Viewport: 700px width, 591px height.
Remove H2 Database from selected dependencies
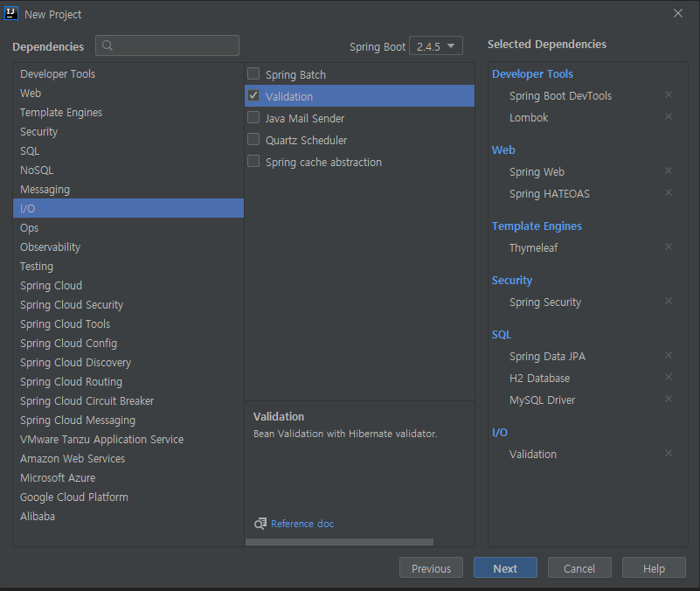click(x=669, y=377)
